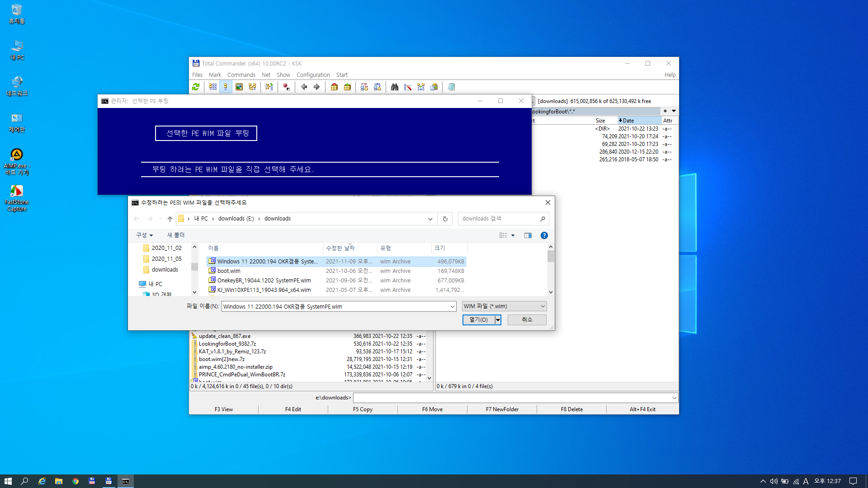868x488 pixels.
Task: Open right panel directory history dropdown arrow
Action: click(674, 111)
